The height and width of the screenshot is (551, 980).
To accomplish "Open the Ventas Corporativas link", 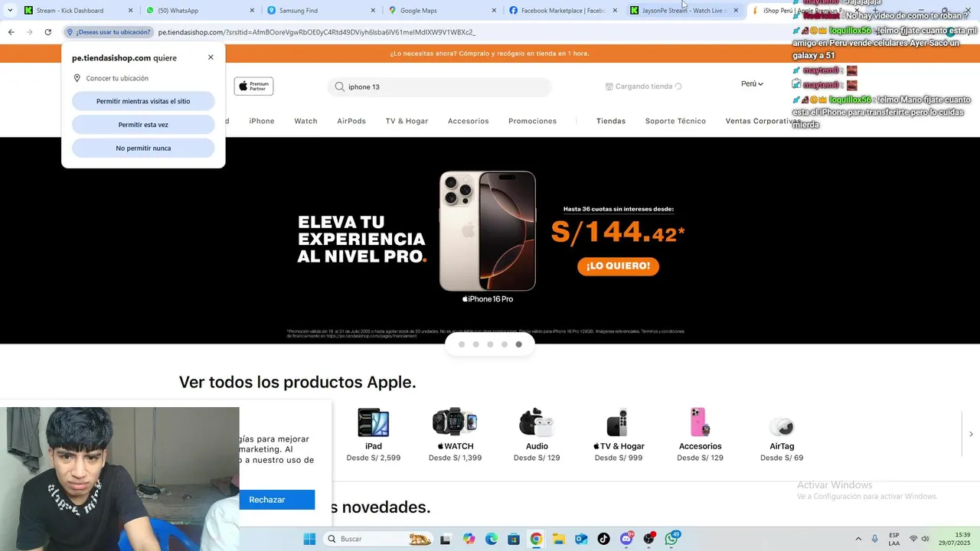I will (763, 121).
